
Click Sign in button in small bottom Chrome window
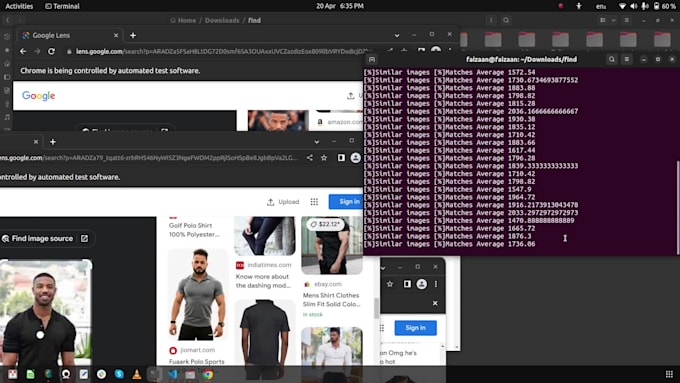[415, 328]
